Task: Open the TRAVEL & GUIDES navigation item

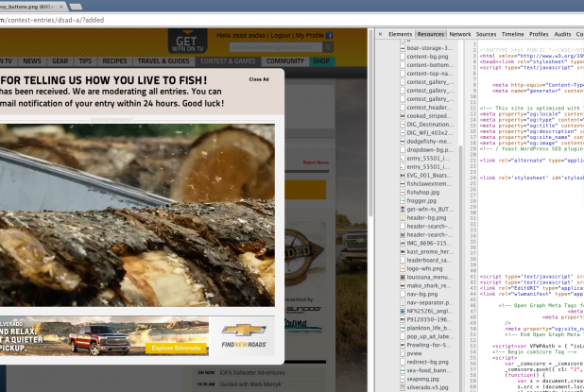Action: [x=163, y=61]
